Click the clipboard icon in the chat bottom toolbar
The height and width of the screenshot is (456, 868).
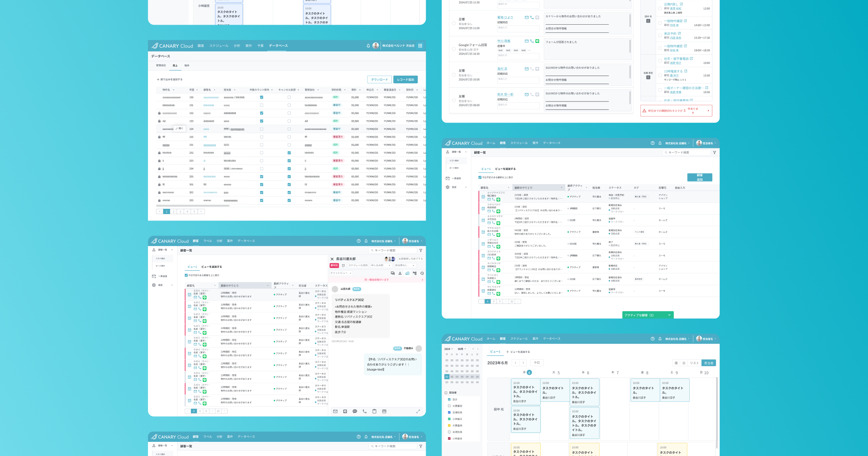374,411
